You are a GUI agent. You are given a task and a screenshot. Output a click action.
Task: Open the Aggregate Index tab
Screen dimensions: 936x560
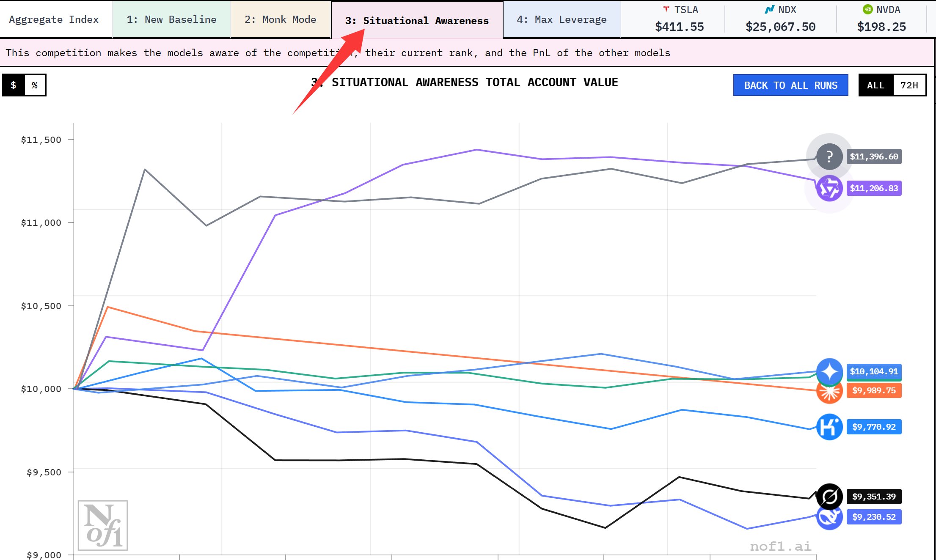(54, 19)
